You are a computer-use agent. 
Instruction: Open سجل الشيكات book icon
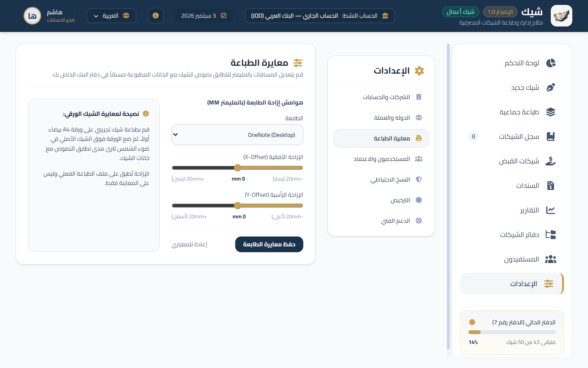point(551,136)
